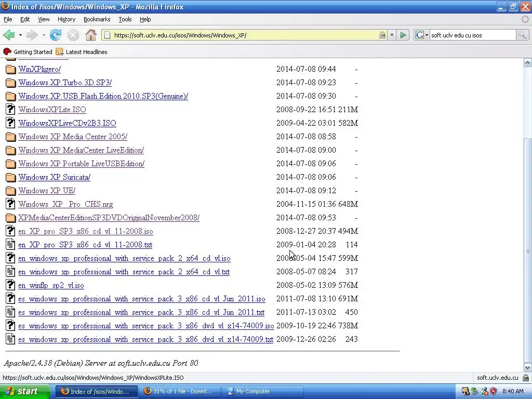Click the search box with 'soft uclv edu cu isos'
Screen dimensions: 532x399
(473, 35)
